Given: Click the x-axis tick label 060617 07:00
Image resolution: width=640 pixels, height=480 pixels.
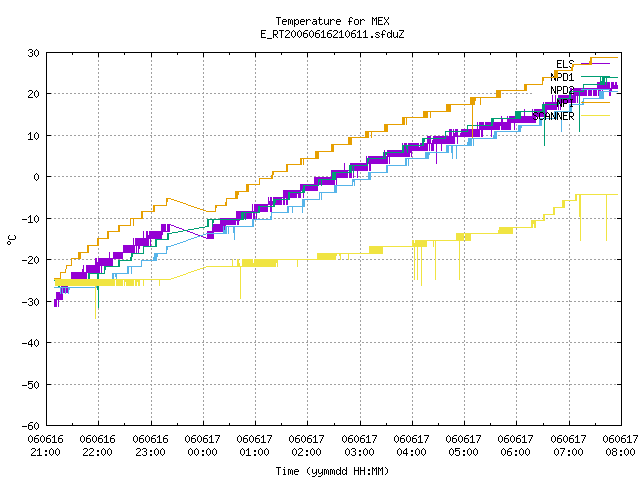Looking at the screenshot, I should click(x=569, y=446).
